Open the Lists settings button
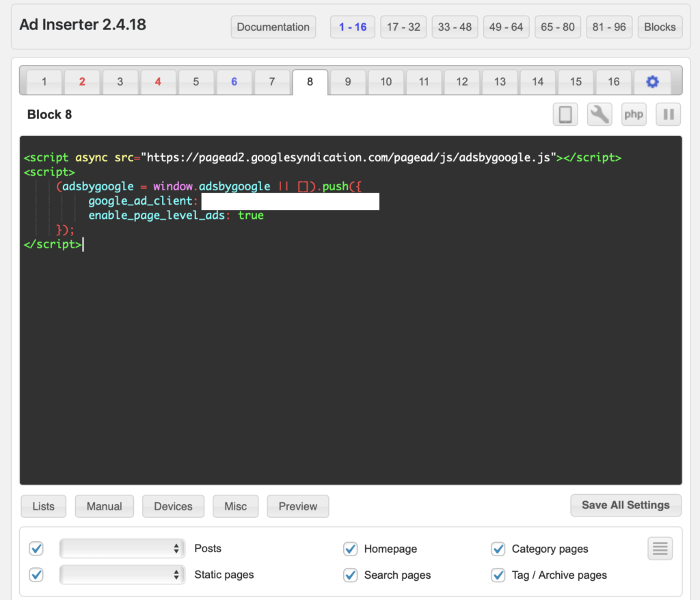 pyautogui.click(x=43, y=506)
